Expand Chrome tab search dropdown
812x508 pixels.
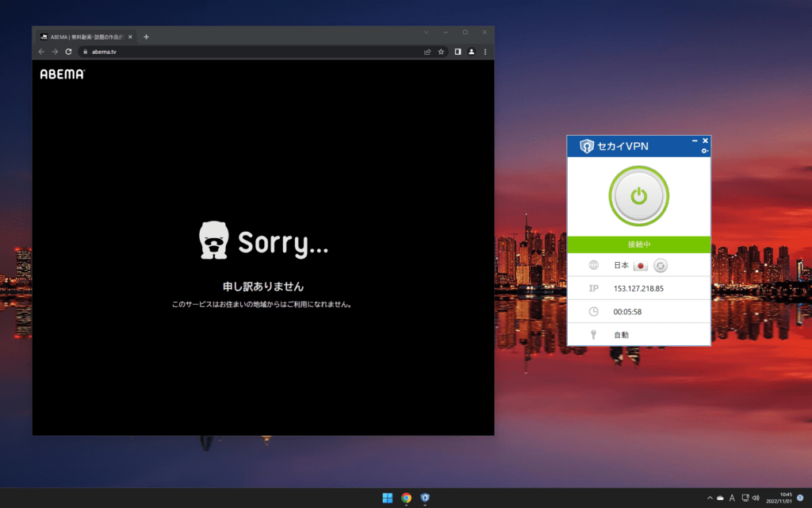tap(426, 32)
